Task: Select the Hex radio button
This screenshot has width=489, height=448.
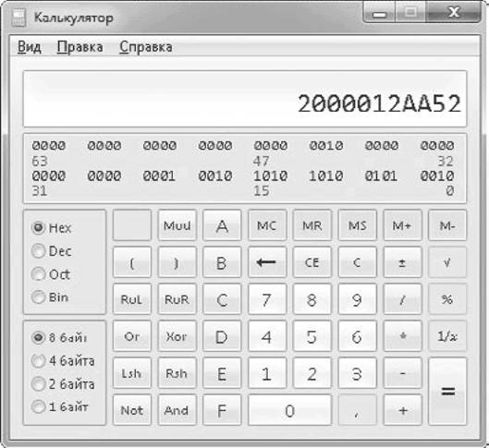Action: coord(52,228)
